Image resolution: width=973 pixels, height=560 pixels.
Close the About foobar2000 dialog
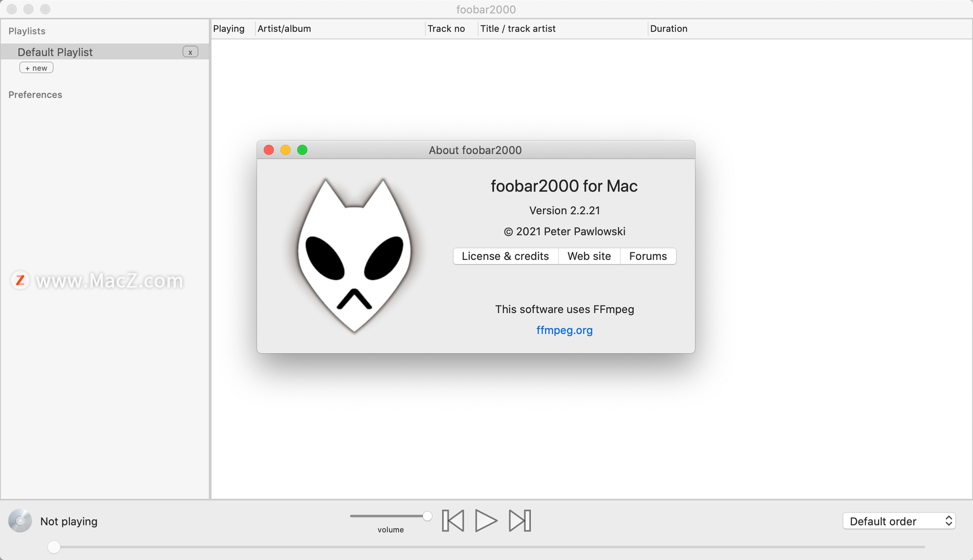[x=269, y=150]
